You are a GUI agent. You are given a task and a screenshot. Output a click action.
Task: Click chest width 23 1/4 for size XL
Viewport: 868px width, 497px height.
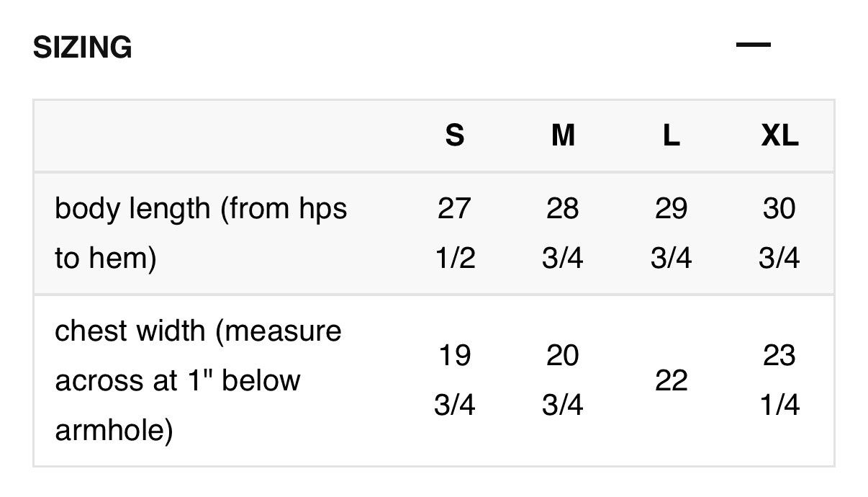[779, 381]
